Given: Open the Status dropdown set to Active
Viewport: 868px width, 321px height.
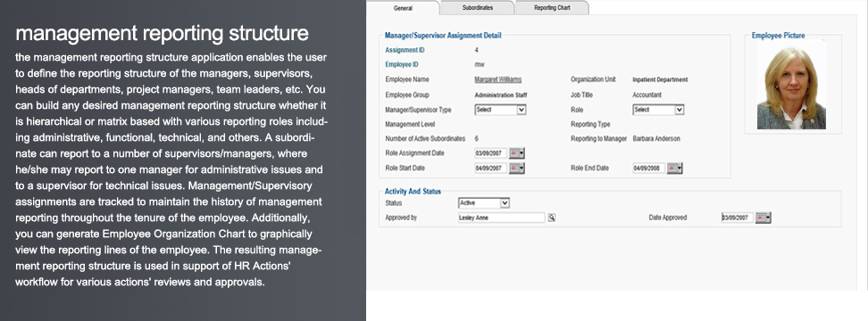Looking at the screenshot, I should [x=484, y=203].
